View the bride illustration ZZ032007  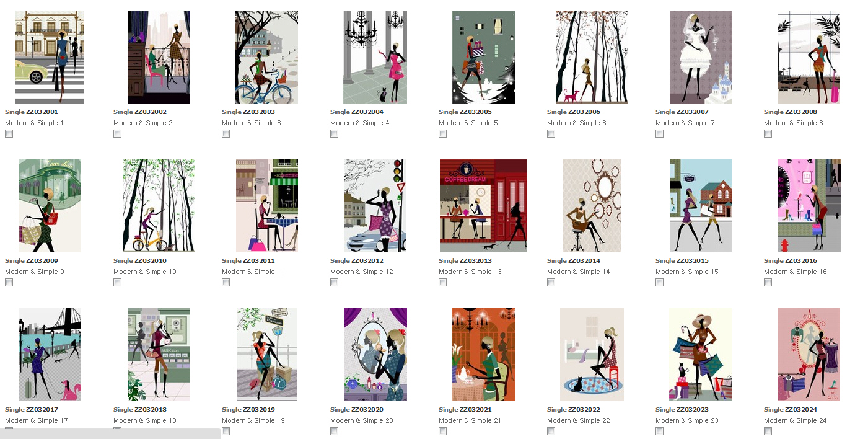(x=701, y=57)
